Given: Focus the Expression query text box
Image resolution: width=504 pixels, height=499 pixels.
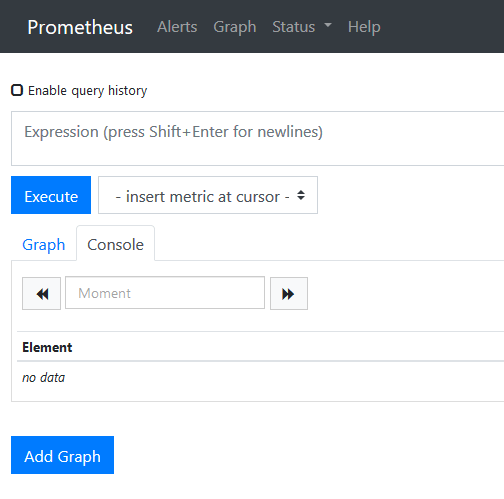Looking at the screenshot, I should (258, 139).
